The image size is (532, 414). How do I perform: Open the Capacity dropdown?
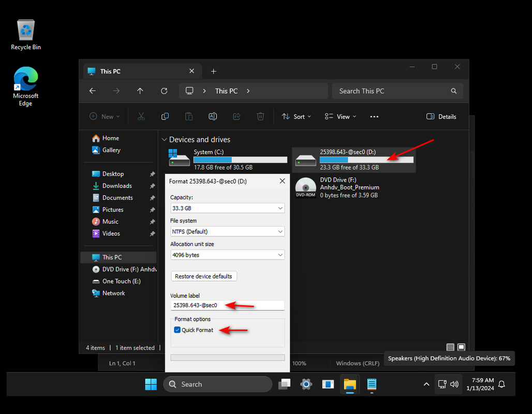click(227, 208)
